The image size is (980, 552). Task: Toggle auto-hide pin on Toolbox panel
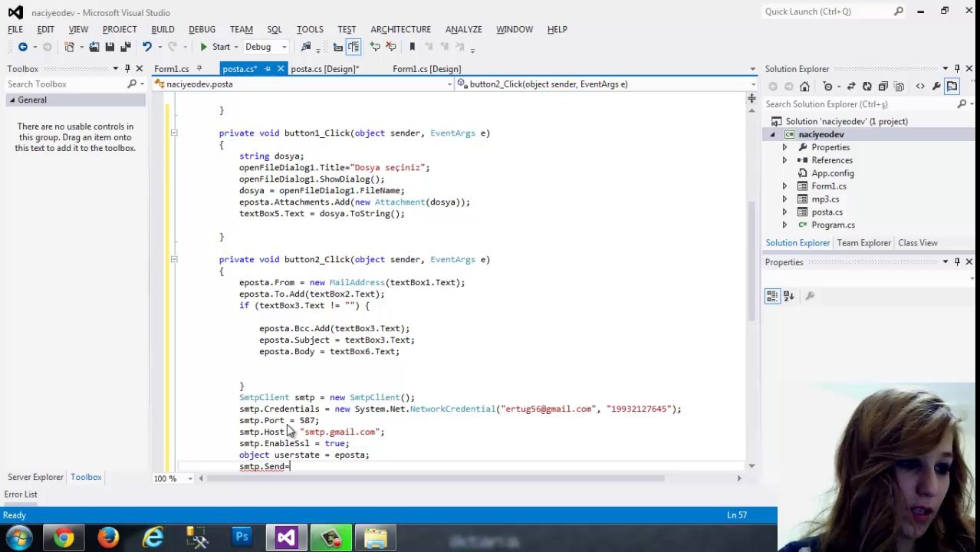click(127, 69)
